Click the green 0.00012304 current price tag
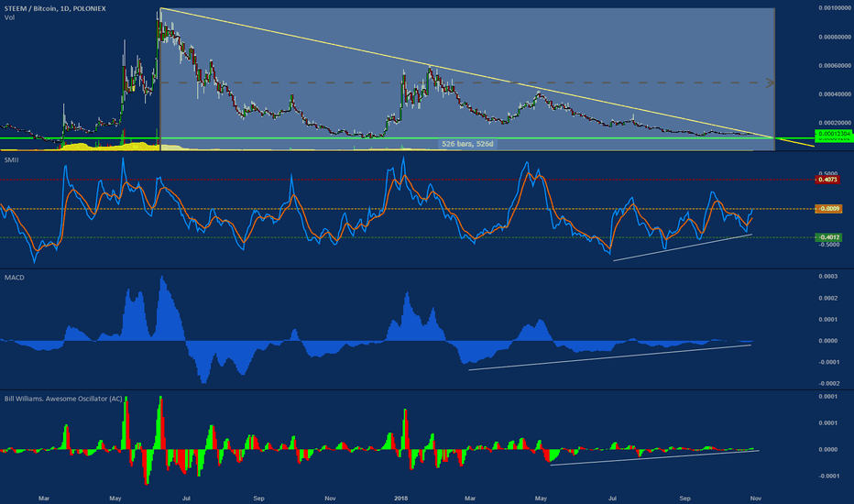The height and width of the screenshot is (504, 854). pyautogui.click(x=834, y=134)
